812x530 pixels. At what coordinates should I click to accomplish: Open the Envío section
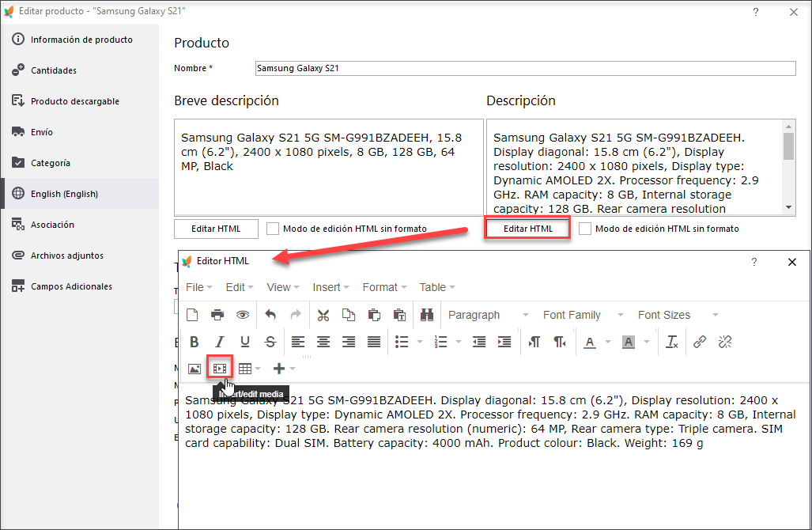coord(81,132)
